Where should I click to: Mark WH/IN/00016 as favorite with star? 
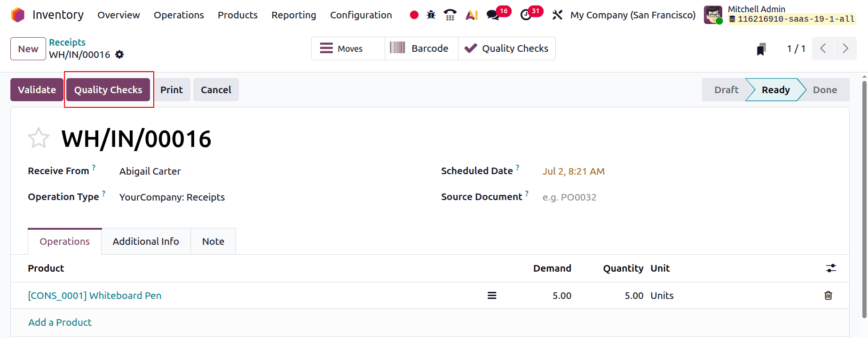point(39,138)
